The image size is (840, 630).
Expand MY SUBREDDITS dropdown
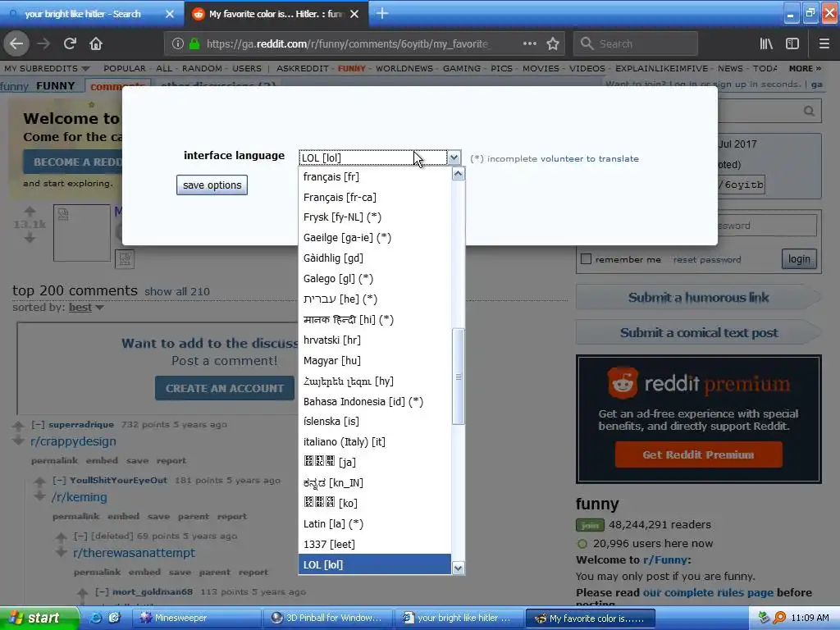click(47, 69)
